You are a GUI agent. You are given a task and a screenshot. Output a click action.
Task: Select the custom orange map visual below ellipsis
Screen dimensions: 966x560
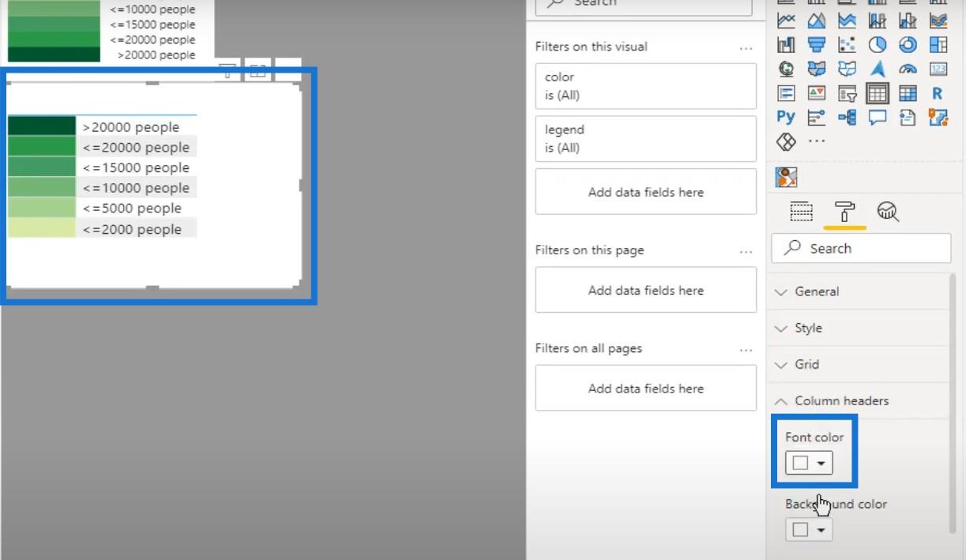787,177
